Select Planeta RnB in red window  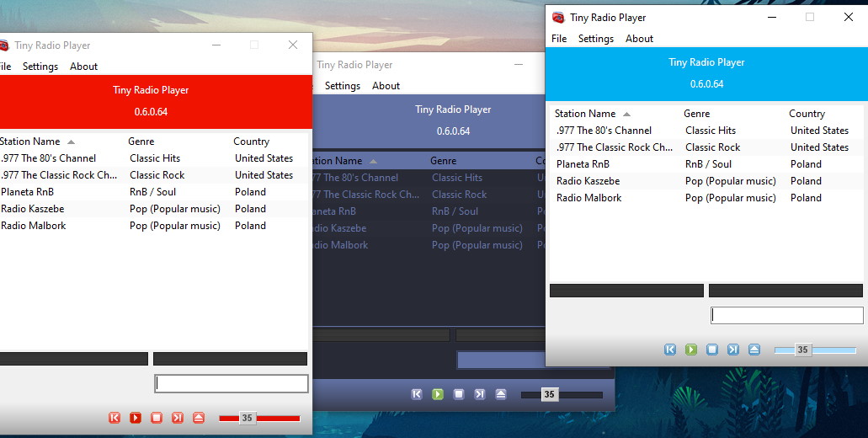coord(154,191)
